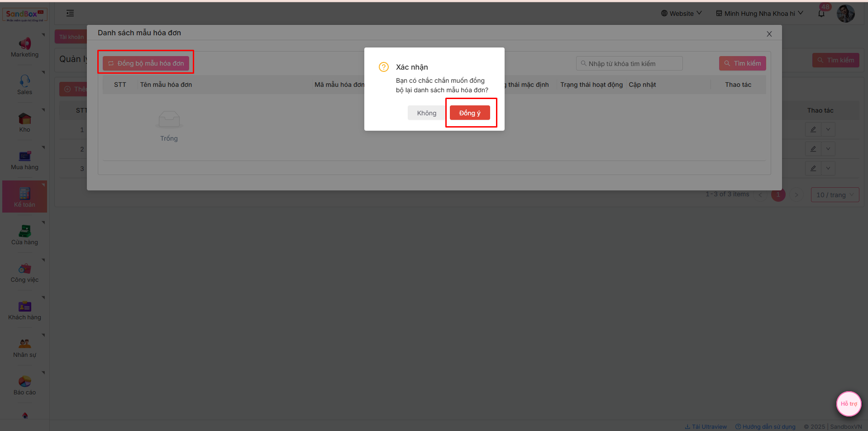Open the Mua hàng purchasing module
Viewport: 868px width, 431px height.
(24, 160)
